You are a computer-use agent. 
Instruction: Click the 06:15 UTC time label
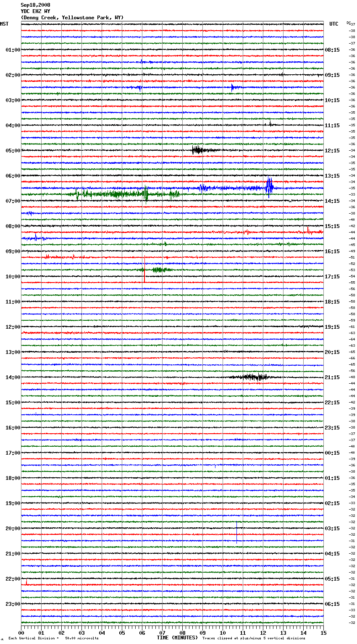pos(332,604)
